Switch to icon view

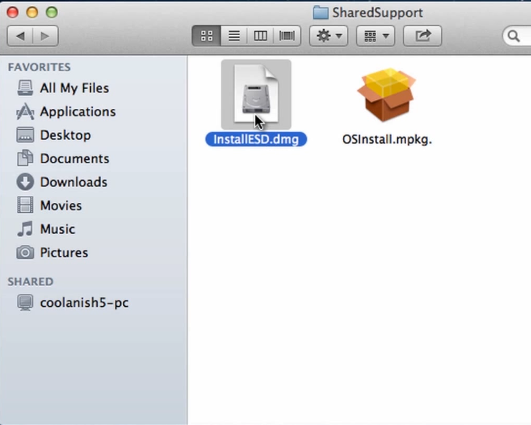coord(206,36)
